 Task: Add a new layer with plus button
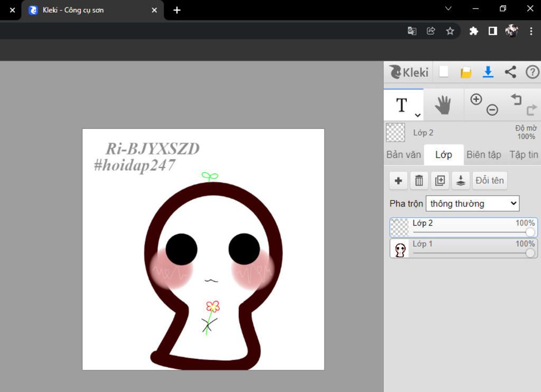pyautogui.click(x=398, y=181)
